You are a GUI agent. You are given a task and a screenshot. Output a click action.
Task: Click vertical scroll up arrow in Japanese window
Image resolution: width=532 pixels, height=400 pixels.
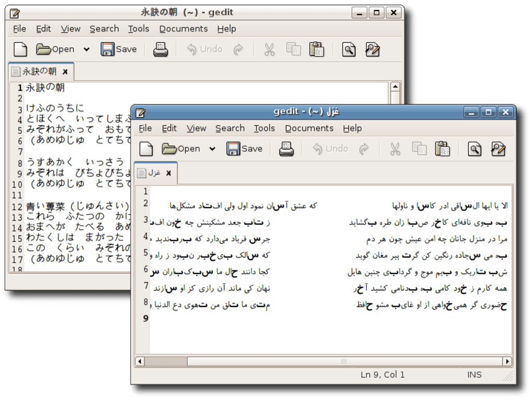395,87
